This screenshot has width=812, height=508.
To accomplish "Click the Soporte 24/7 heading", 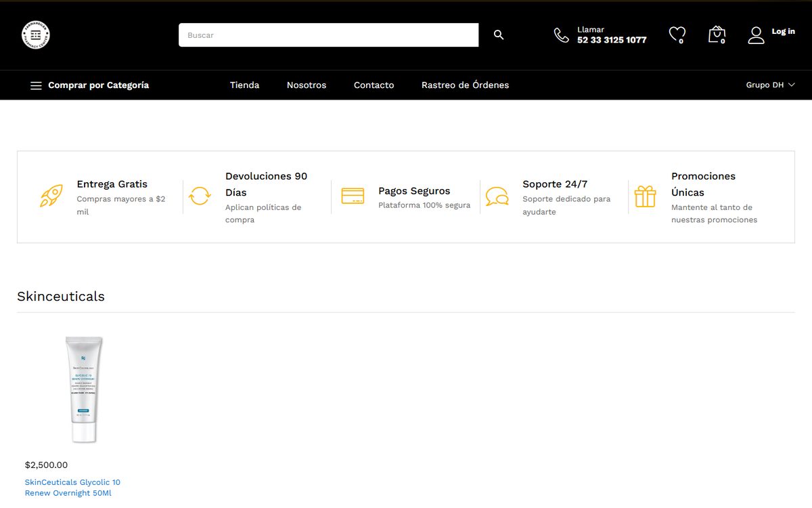I will (555, 184).
